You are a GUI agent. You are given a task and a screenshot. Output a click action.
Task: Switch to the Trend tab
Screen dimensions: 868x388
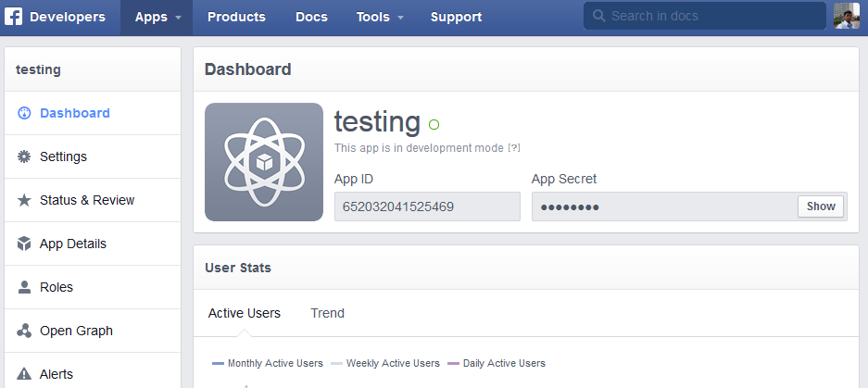pos(327,313)
